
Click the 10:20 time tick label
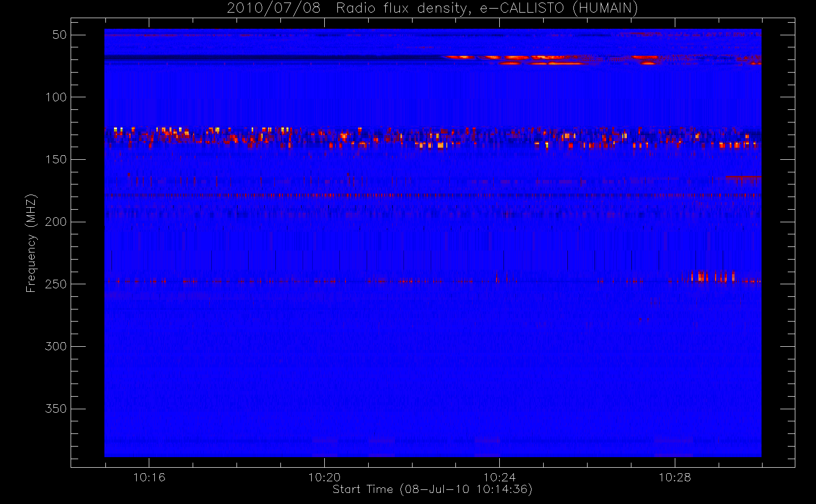coord(324,477)
